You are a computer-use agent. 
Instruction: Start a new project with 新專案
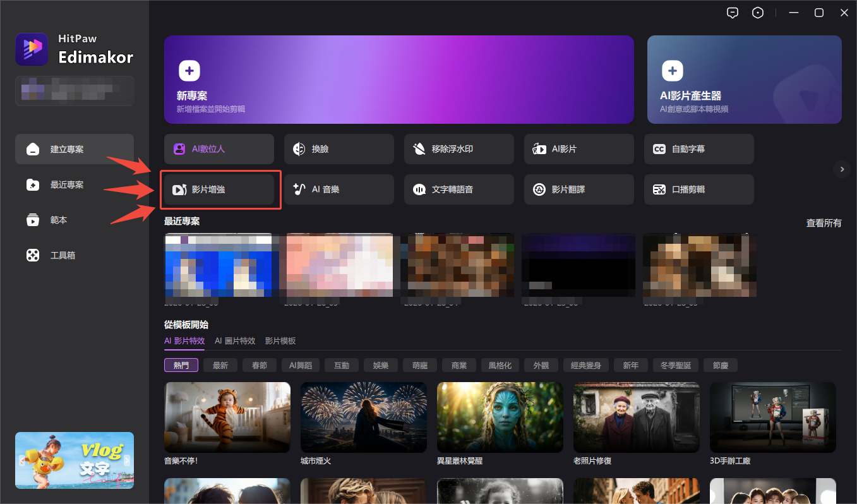(x=399, y=79)
